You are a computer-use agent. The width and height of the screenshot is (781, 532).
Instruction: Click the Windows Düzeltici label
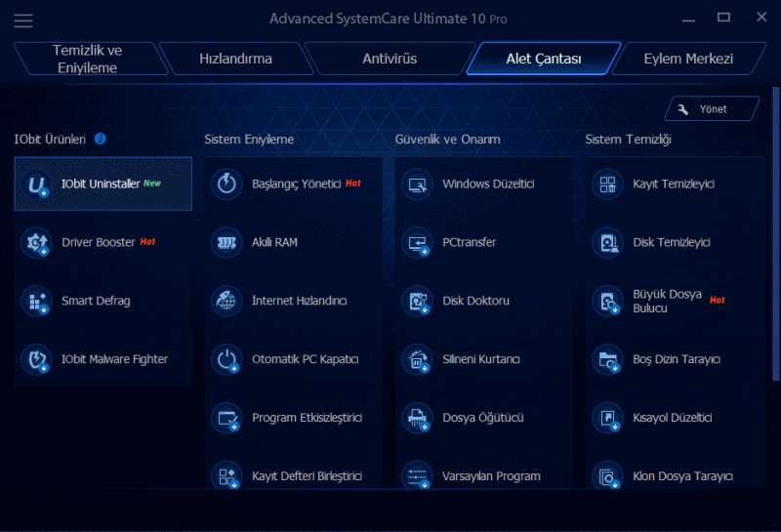point(488,184)
